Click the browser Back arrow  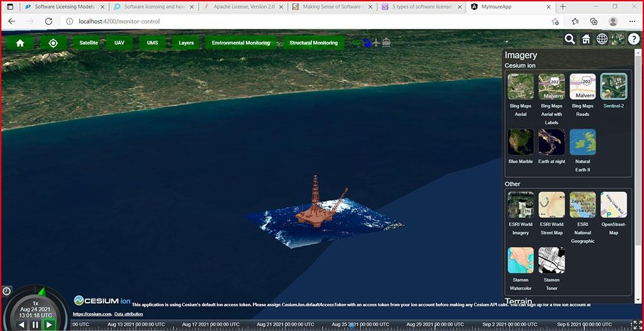click(11, 21)
